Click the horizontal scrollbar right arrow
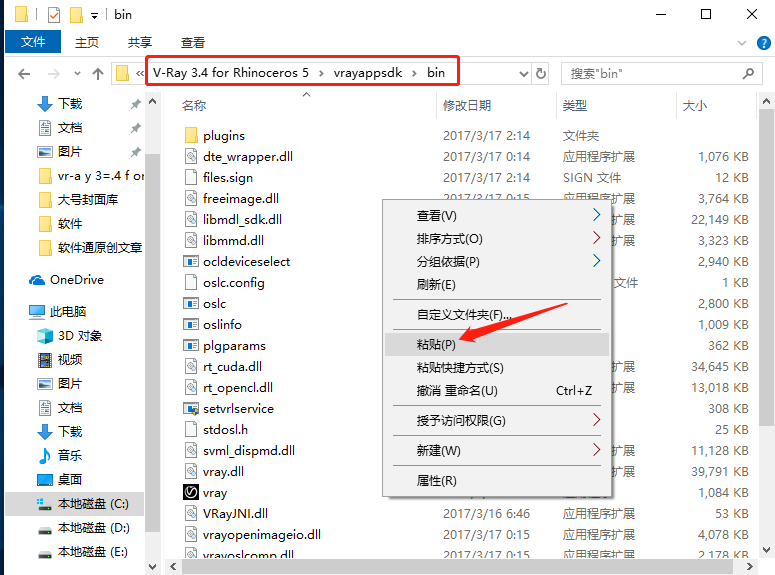Screen dimensions: 775x575 pyautogui.click(x=750, y=567)
